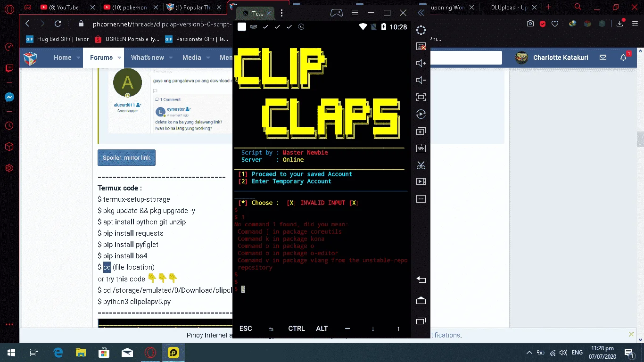Open Hug Bed GIFs Tenor bookmark
The height and width of the screenshot is (362, 644).
click(58, 39)
